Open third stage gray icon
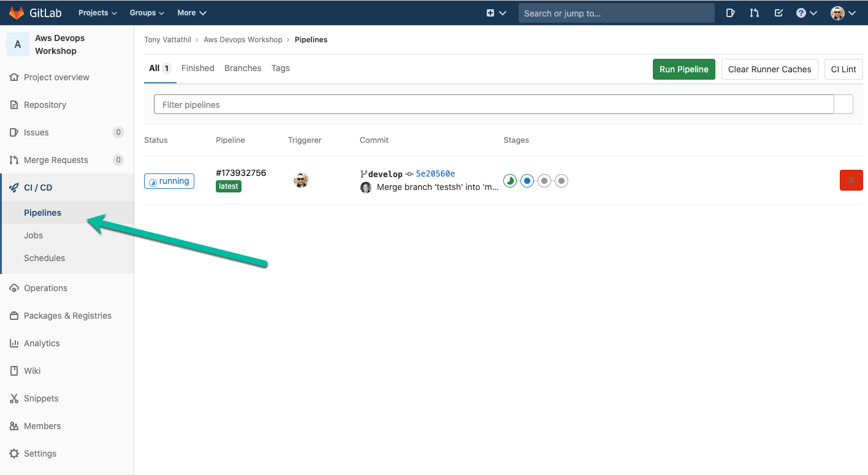 (544, 181)
